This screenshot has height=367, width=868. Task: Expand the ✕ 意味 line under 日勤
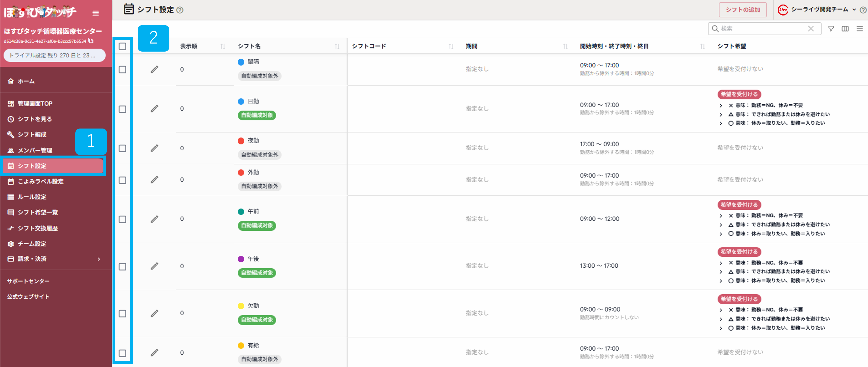click(x=721, y=106)
